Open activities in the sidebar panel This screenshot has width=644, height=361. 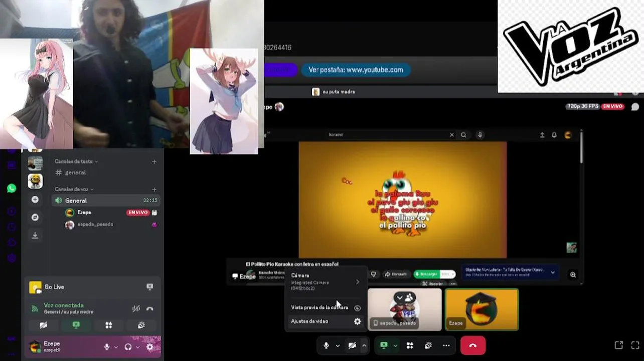[x=109, y=325]
